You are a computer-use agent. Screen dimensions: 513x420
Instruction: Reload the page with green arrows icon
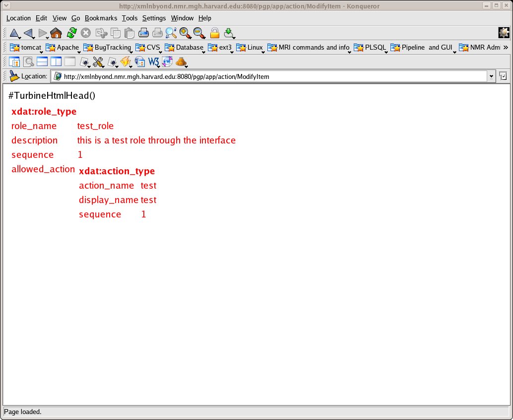pos(72,33)
